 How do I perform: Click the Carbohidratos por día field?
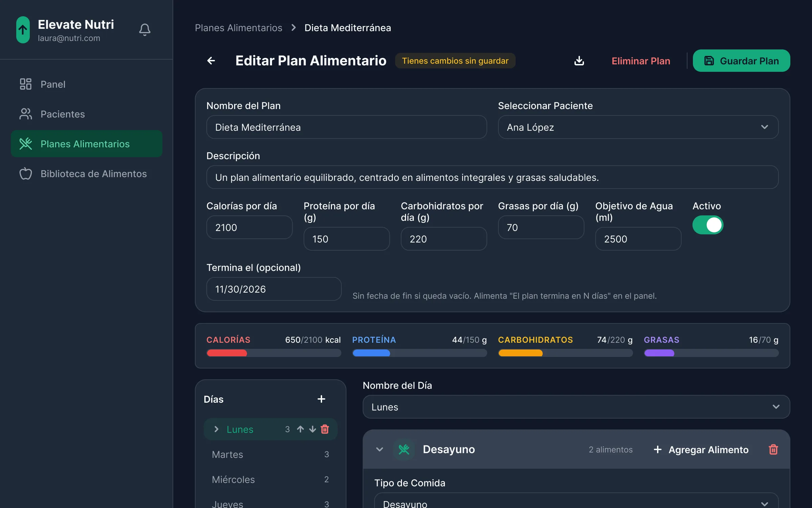click(x=444, y=239)
